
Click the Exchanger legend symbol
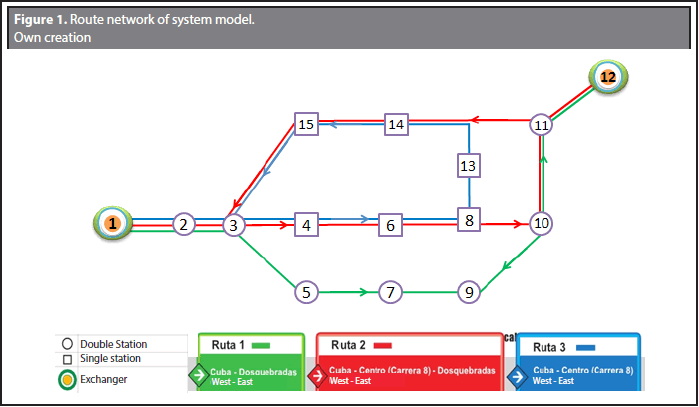[x=66, y=379]
